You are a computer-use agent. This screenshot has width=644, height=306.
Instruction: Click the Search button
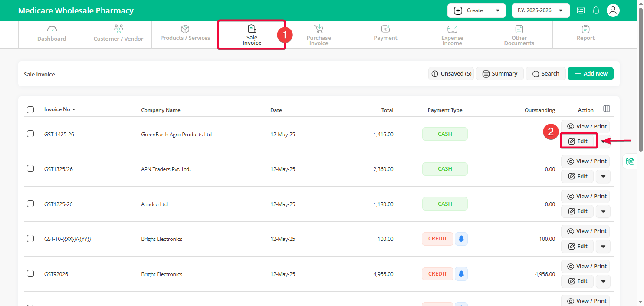point(545,74)
